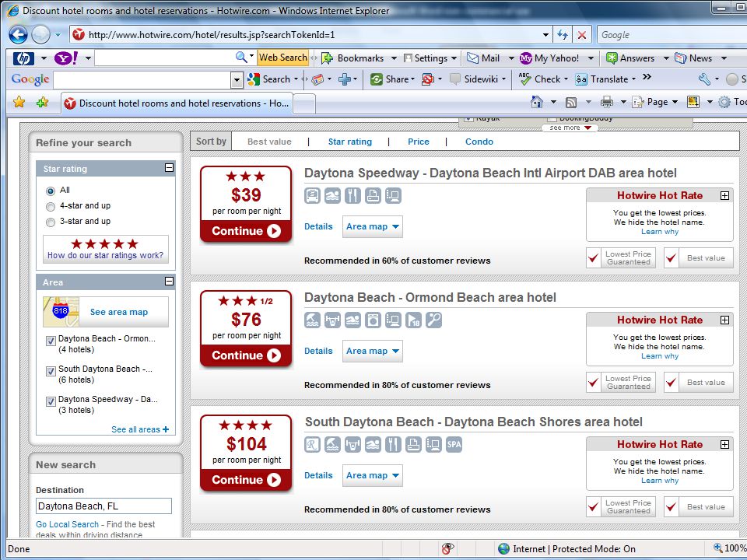Collapse the Star rating panel
Viewport: 747px width, 560px height.
pos(169,168)
